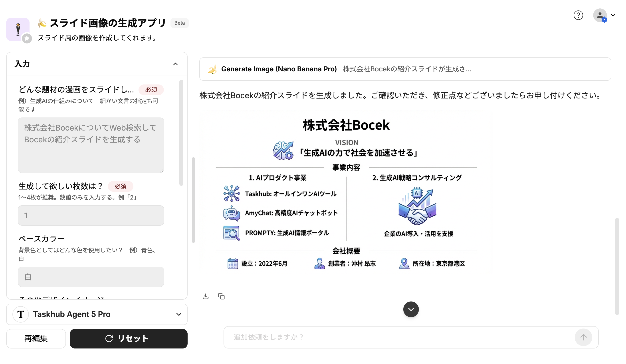
Task: Open the user account avatar menu
Action: (x=600, y=15)
